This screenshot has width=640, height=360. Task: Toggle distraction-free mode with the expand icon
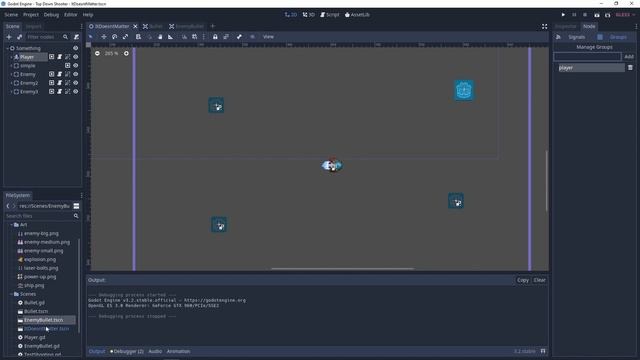[544, 26]
